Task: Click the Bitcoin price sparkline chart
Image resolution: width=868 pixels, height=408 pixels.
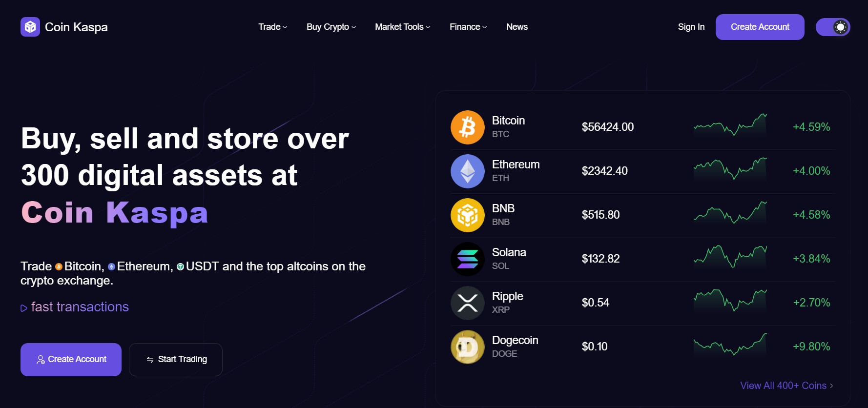Action: [x=730, y=125]
